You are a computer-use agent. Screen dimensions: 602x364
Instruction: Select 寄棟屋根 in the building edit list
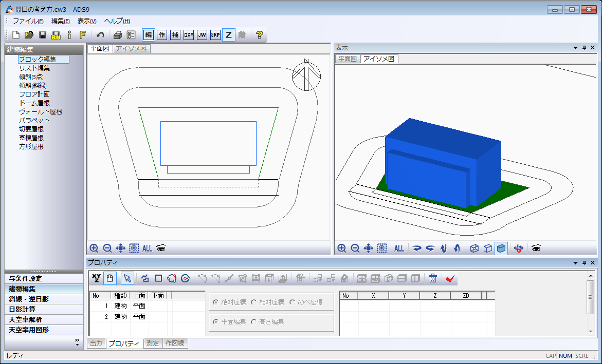tap(31, 138)
